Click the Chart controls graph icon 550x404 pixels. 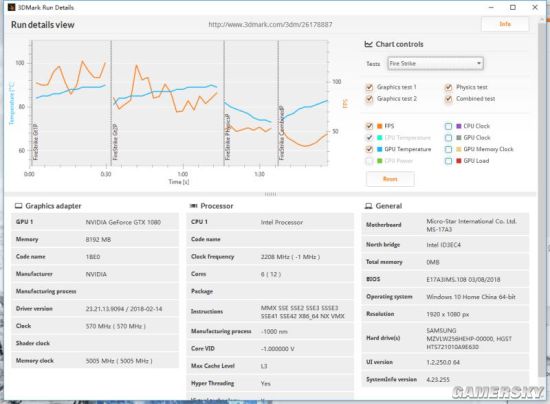[368, 44]
